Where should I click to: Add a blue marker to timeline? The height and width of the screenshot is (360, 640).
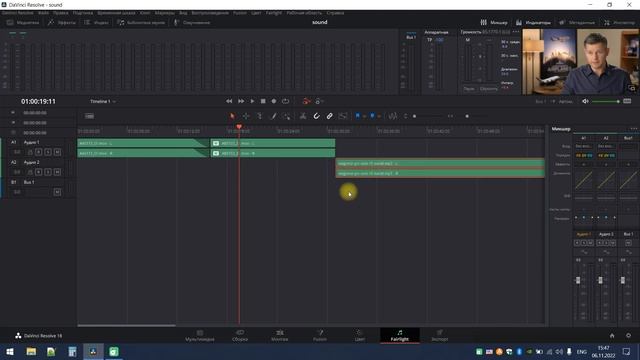click(372, 116)
